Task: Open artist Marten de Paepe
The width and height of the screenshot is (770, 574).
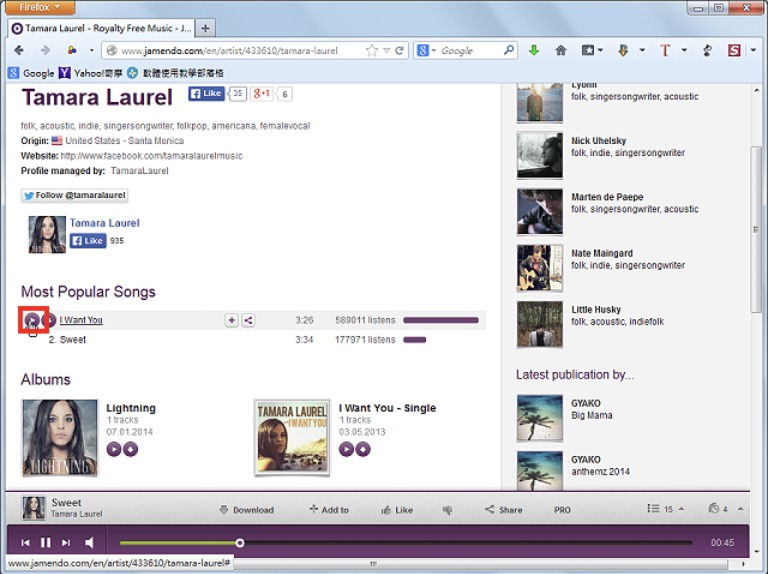Action: [x=607, y=197]
